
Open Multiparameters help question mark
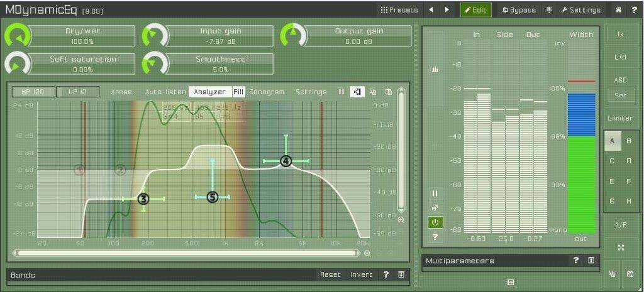576,261
